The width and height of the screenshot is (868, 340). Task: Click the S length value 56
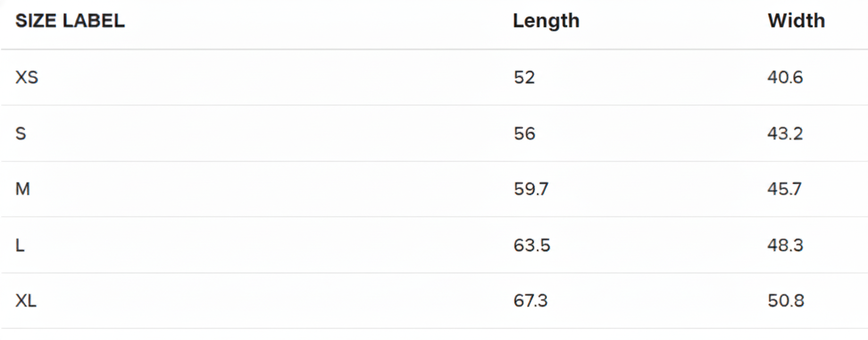point(524,133)
